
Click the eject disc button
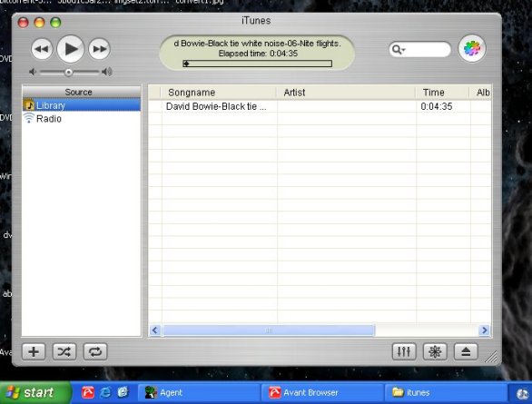click(x=466, y=351)
